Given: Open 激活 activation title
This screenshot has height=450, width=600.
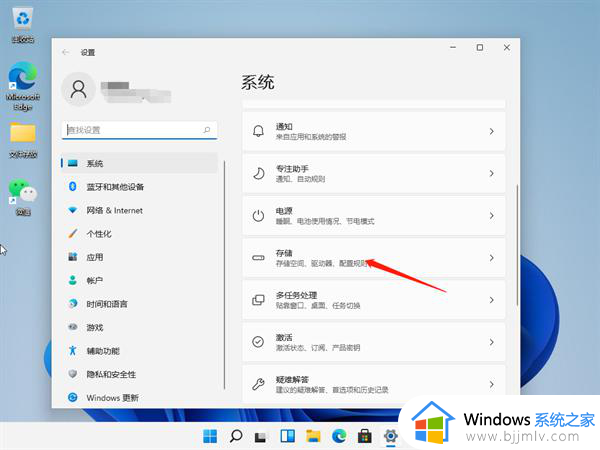Looking at the screenshot, I should (x=284, y=337).
